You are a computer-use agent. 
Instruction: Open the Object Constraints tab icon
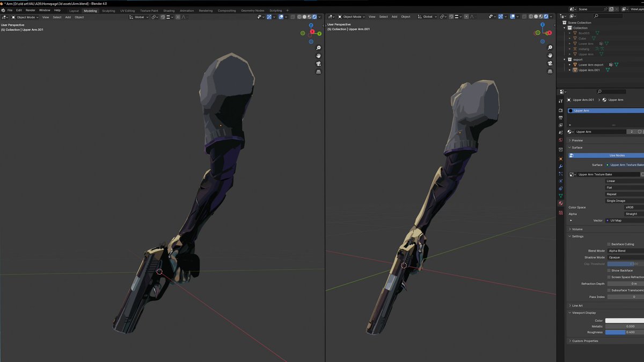coord(561,189)
